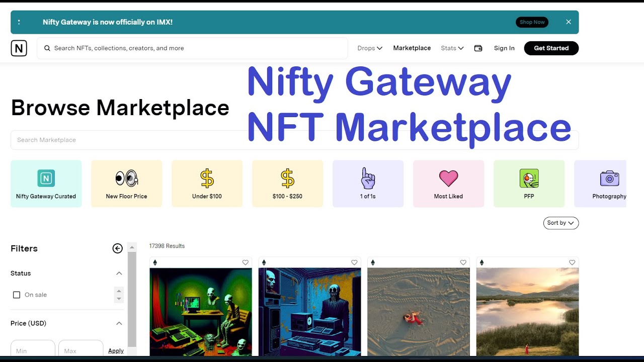
Task: Click the Max price field
Action: pyautogui.click(x=80, y=348)
